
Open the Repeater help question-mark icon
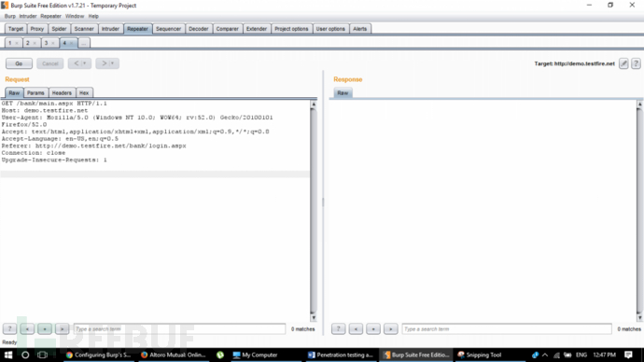coord(636,63)
